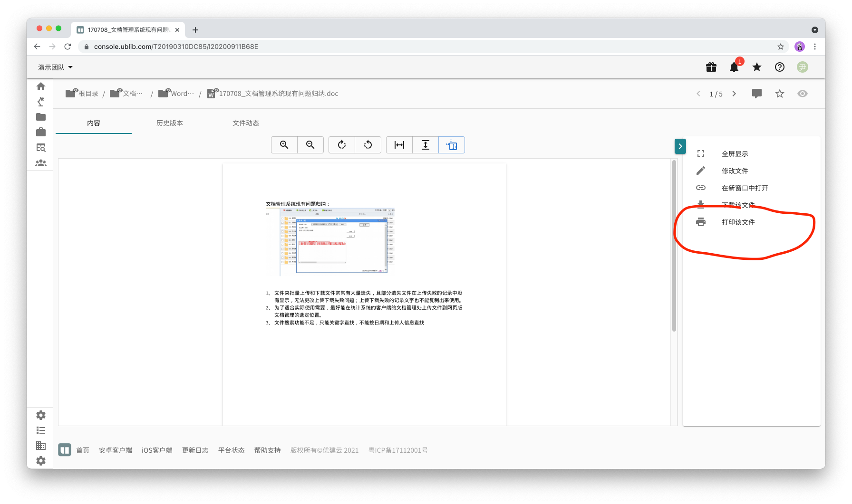Open the gift box icon
This screenshot has height=504, width=852.
click(x=711, y=67)
